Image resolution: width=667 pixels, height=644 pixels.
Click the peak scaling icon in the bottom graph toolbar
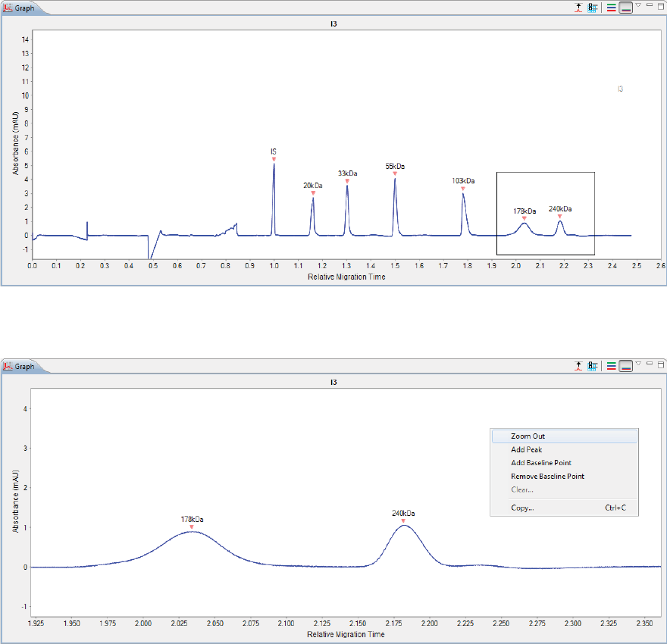(x=578, y=366)
